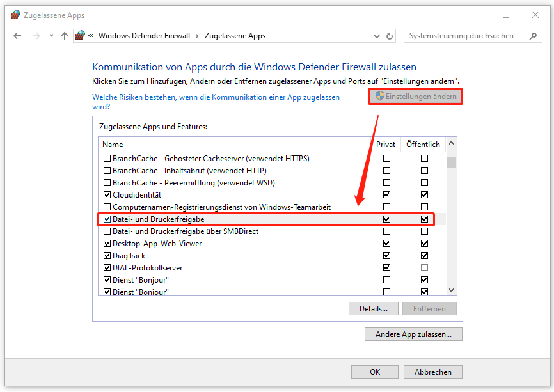The width and height of the screenshot is (554, 392).
Task: Click the Öffentlich column header
Action: (423, 145)
